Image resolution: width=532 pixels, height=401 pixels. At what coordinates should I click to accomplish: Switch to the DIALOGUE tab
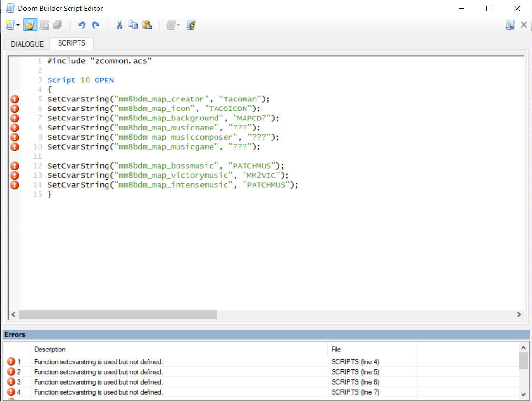[x=27, y=44]
